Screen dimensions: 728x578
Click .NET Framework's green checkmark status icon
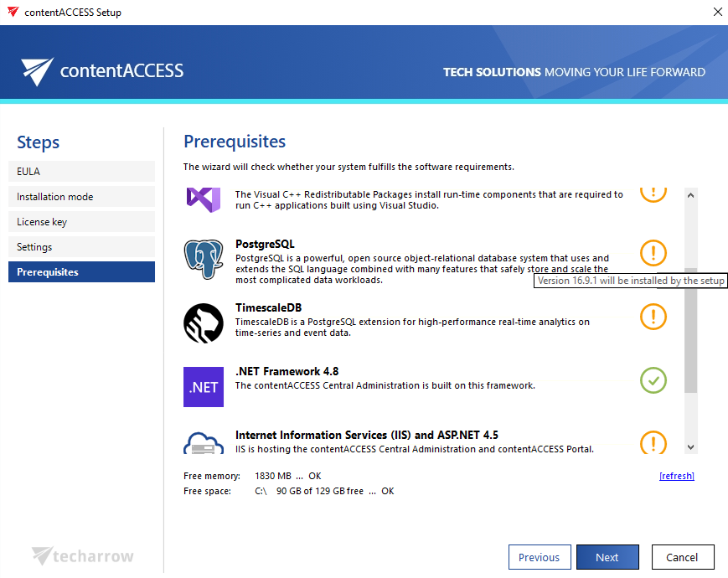click(653, 380)
